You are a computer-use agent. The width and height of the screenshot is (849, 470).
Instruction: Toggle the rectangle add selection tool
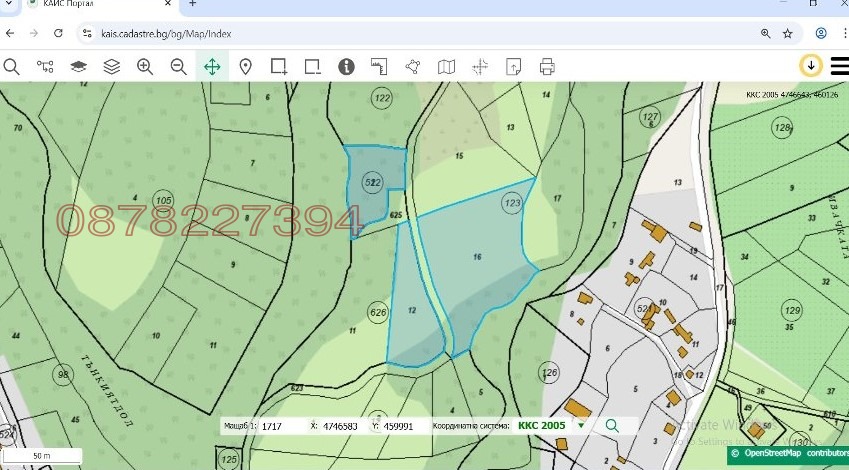279,67
